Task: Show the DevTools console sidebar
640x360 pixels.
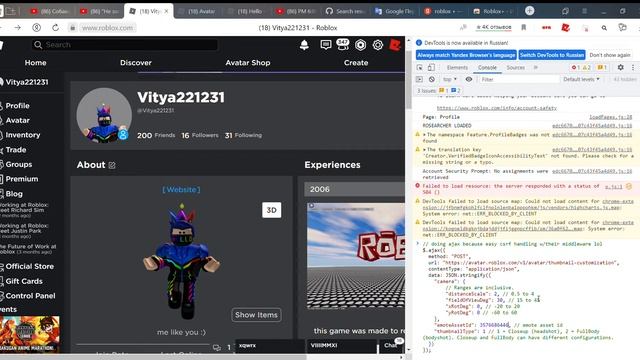Action: (420, 79)
